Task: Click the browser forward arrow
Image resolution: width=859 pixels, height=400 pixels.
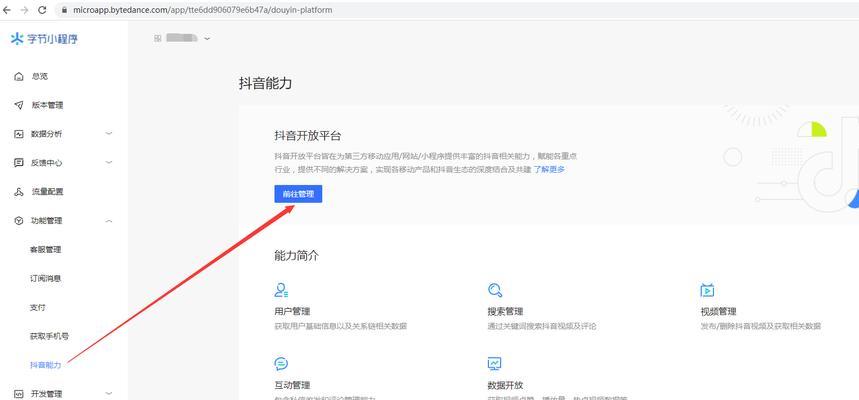Action: pos(24,10)
